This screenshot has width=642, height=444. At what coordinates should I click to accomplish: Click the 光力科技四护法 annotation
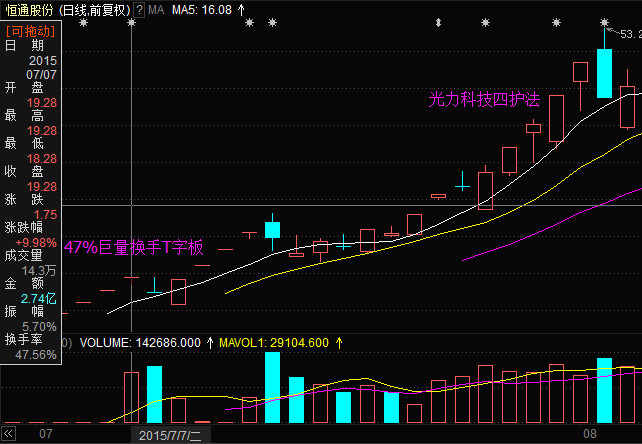[x=484, y=99]
